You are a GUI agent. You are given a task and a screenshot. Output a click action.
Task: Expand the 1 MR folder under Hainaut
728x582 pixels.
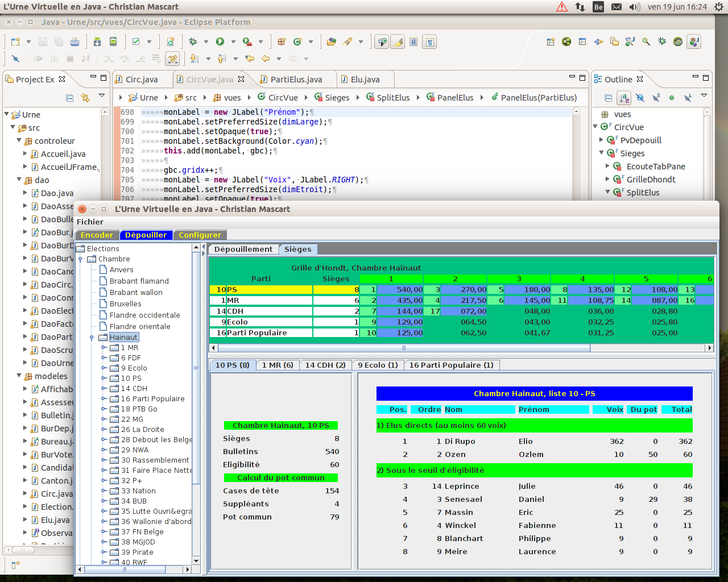click(x=104, y=347)
